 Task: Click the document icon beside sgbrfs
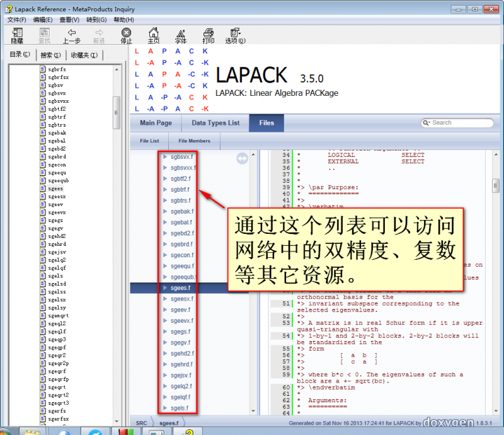43,69
